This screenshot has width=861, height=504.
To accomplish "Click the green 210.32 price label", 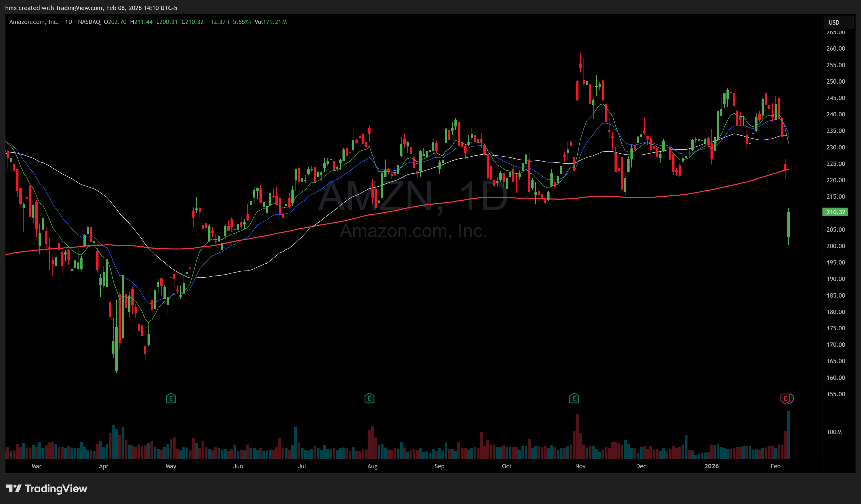I will (835, 212).
